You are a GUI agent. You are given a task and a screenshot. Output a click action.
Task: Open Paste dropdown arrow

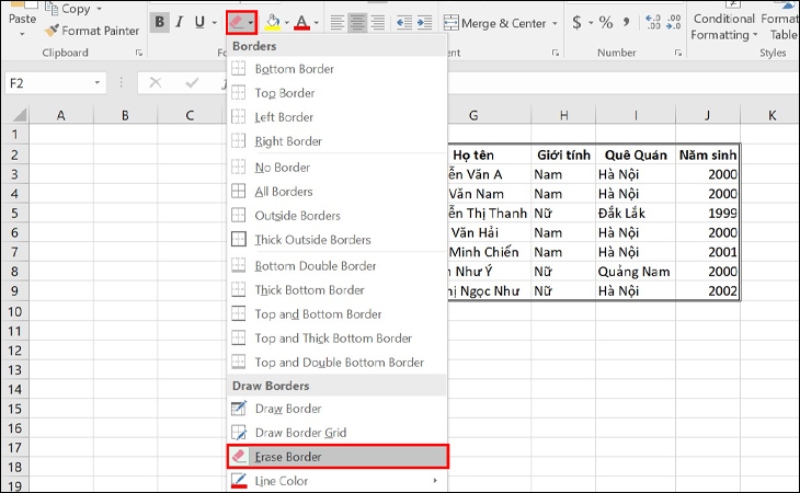(22, 34)
